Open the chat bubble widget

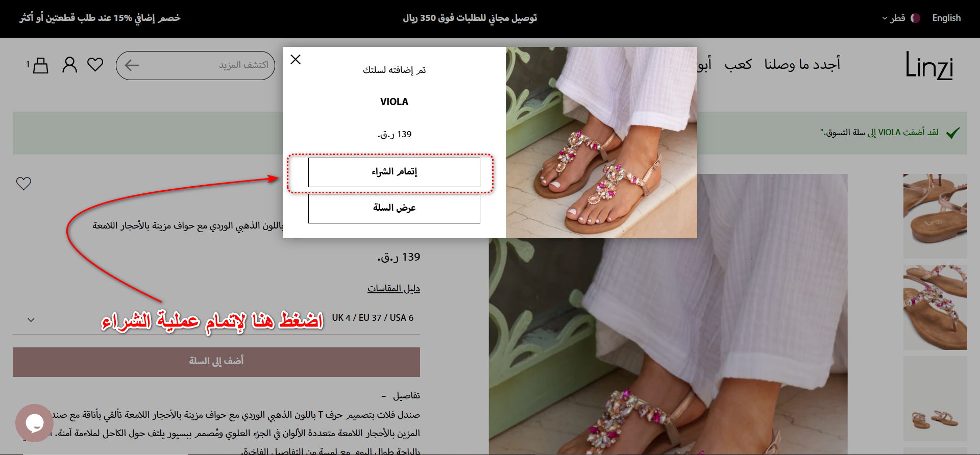click(x=34, y=423)
